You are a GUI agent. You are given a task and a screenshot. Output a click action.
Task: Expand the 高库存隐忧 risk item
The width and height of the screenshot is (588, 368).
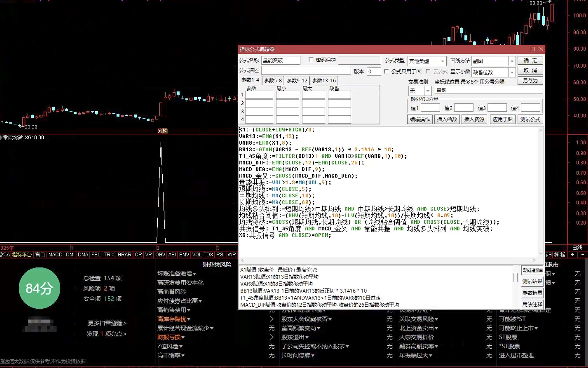[x=174, y=319]
